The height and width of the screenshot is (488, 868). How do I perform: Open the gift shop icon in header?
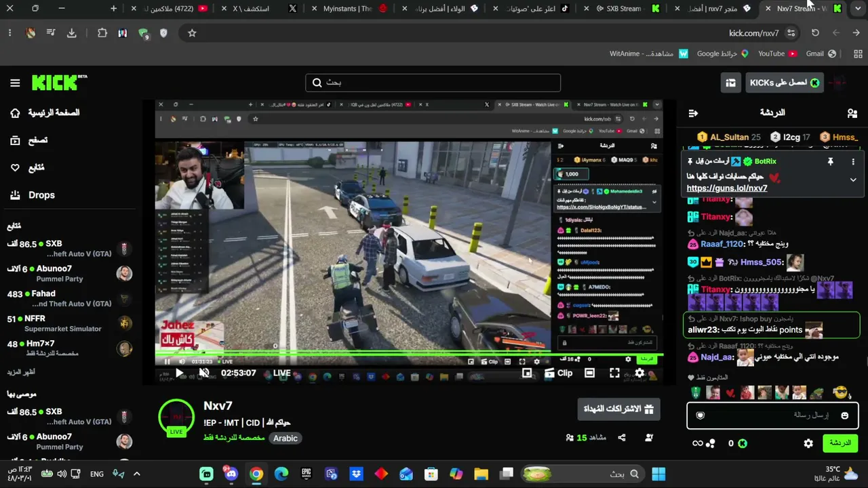pyautogui.click(x=730, y=83)
